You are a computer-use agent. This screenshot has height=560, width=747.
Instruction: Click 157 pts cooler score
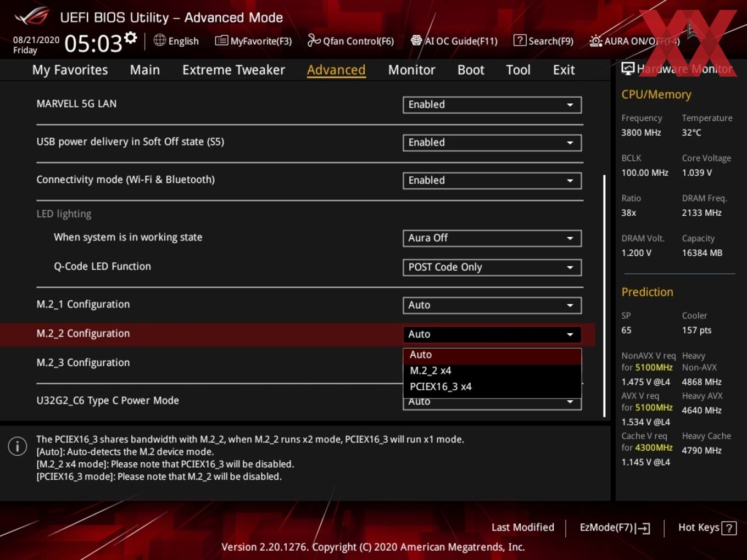click(x=696, y=331)
